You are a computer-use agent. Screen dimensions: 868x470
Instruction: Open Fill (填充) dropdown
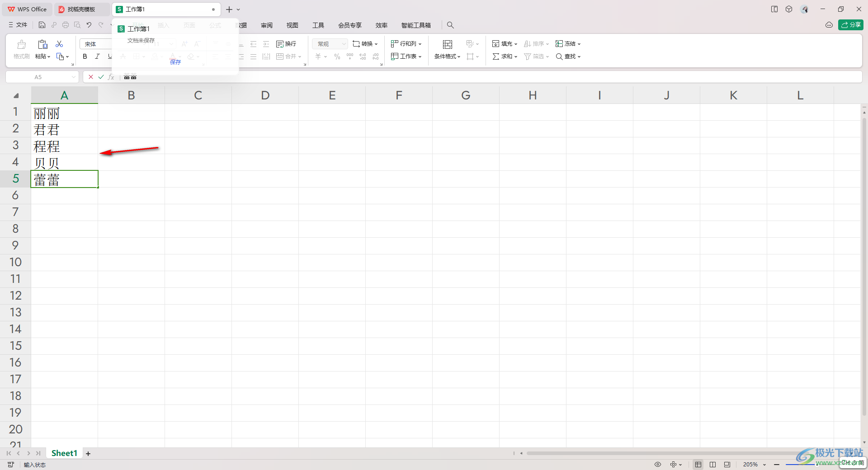point(505,44)
